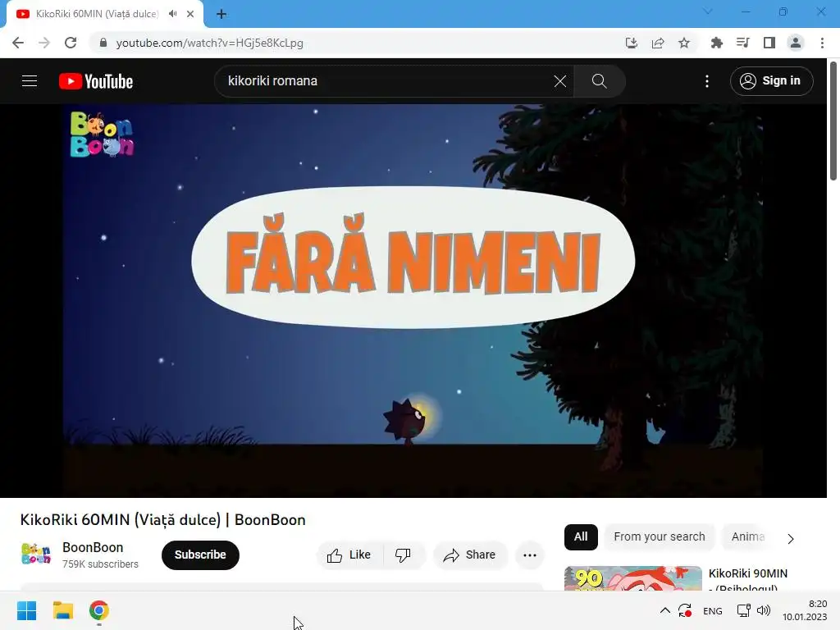Switch ENG input language

[713, 610]
